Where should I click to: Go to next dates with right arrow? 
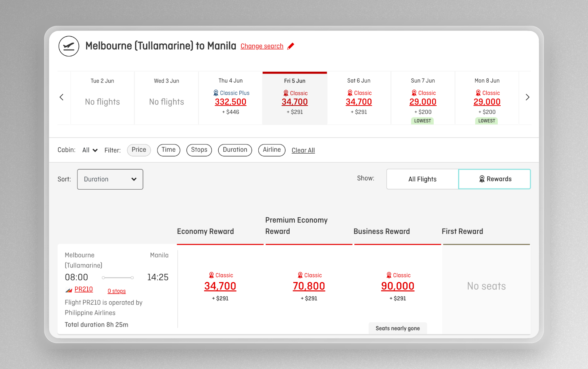tap(527, 97)
